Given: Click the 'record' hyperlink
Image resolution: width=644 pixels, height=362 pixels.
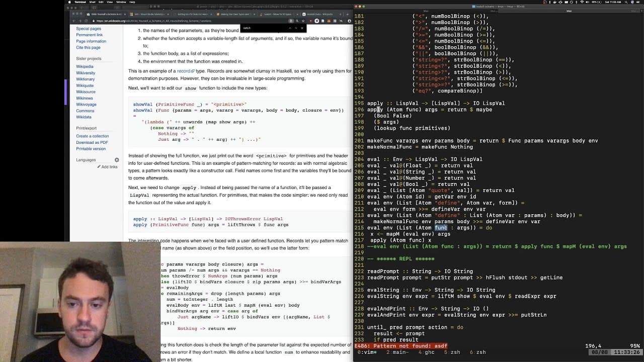Looking at the screenshot, I should pos(183,71).
